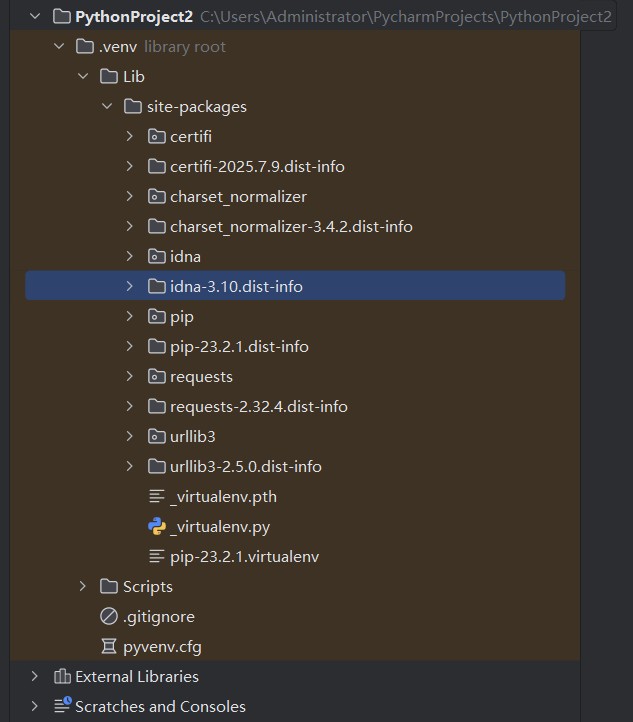Viewport: 633px width, 722px height.
Task: Click the charset_normalizer package icon
Action: (x=157, y=197)
